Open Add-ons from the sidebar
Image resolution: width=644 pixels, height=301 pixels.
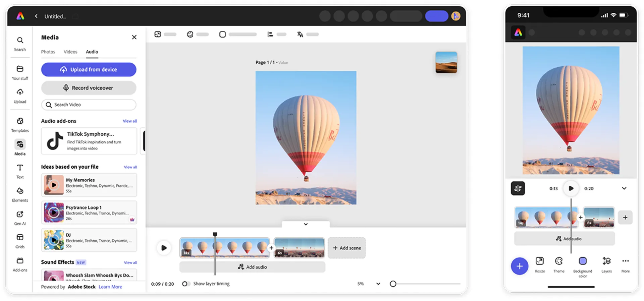[20, 264]
